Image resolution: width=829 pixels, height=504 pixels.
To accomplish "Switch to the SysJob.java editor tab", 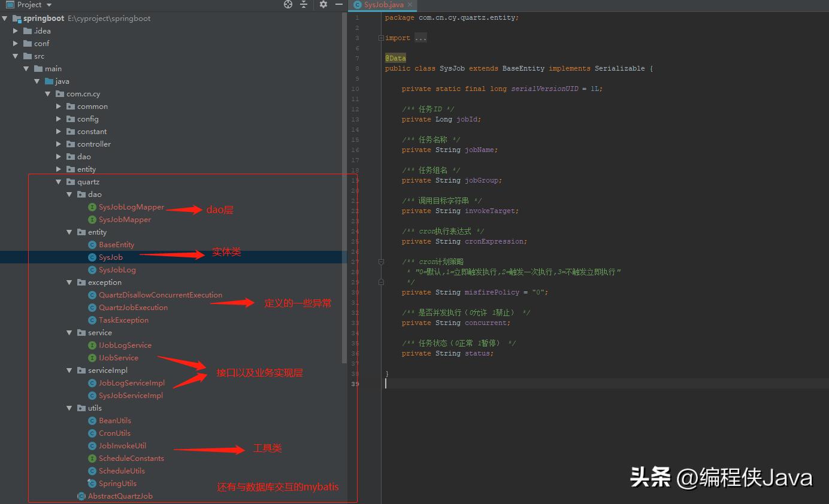I will point(383,5).
